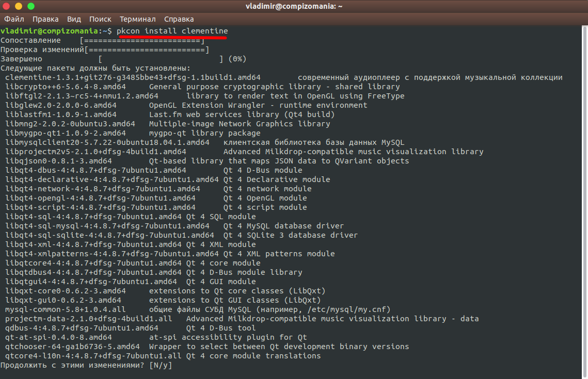Click the description OpenGL Extension Wrangler

tap(258, 105)
